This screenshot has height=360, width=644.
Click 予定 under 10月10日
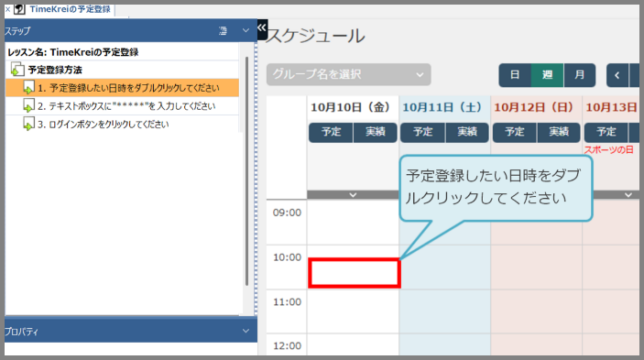[x=331, y=132]
